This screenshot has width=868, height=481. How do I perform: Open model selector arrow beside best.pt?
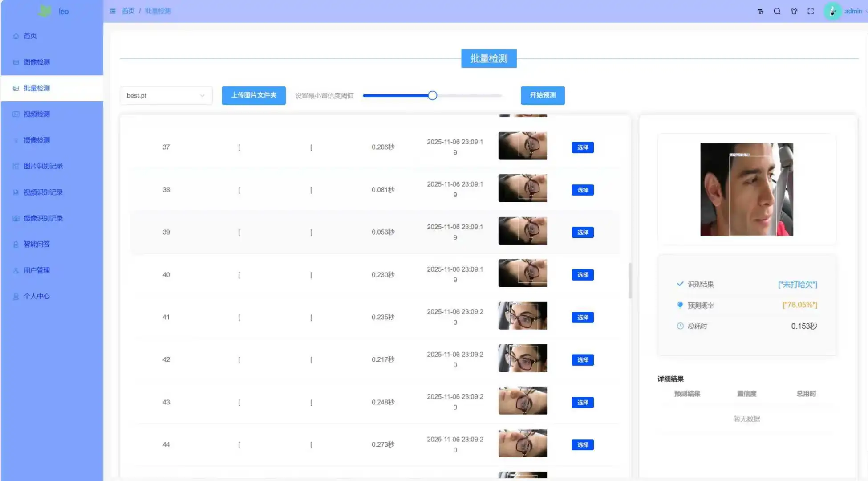coord(203,95)
